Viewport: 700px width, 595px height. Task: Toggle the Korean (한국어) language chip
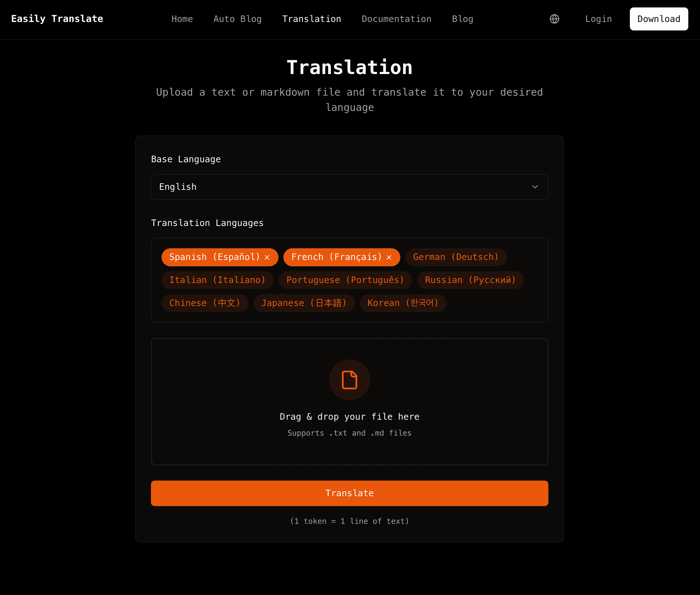pos(403,303)
